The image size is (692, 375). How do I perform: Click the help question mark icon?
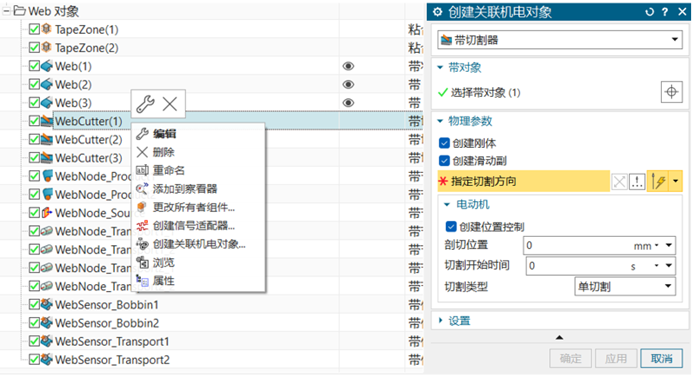point(665,12)
